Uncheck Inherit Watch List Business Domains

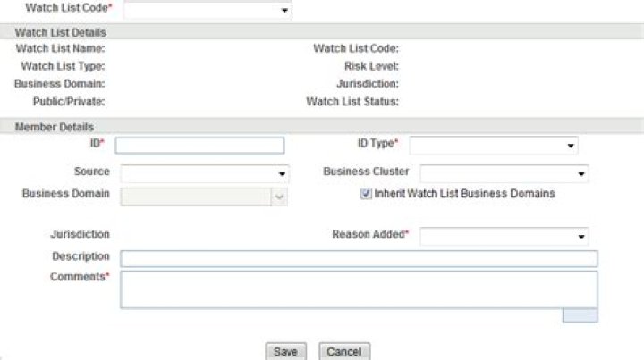[365, 194]
